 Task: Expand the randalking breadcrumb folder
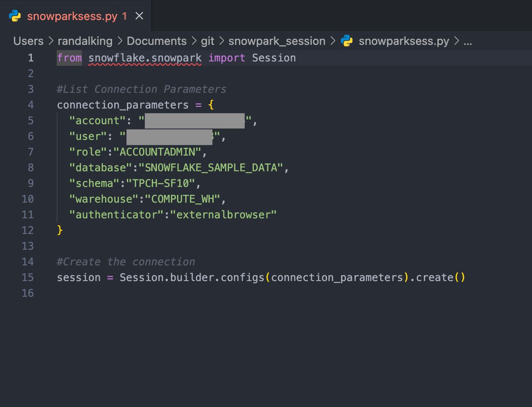pyautogui.click(x=85, y=41)
